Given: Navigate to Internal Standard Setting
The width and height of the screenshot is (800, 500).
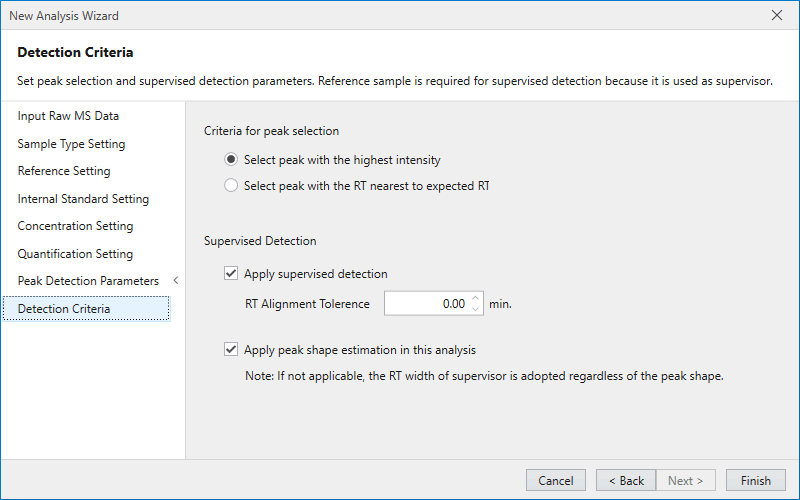Looking at the screenshot, I should point(83,199).
